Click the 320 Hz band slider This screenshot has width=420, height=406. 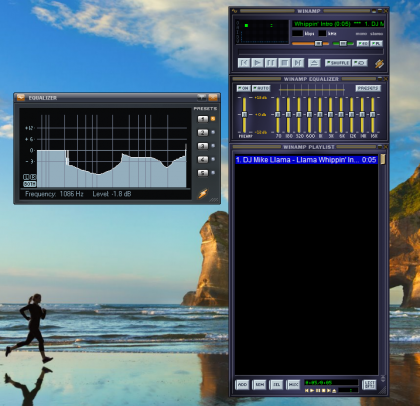(x=299, y=115)
